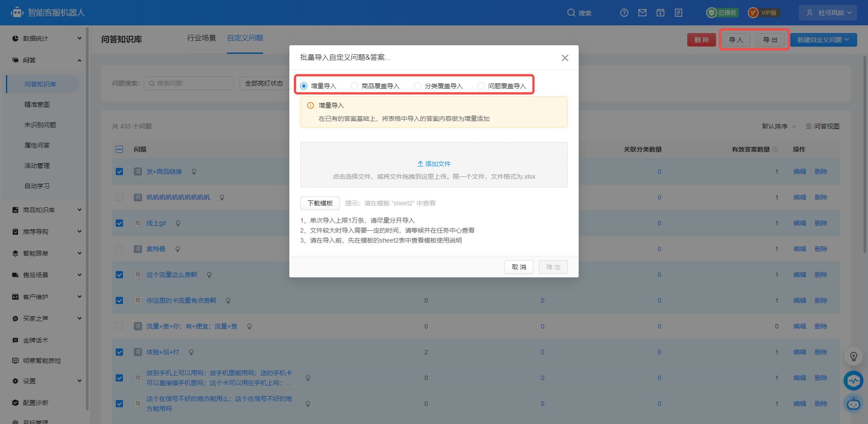
Task: Open 自动学习 in the sidebar
Action: click(x=37, y=186)
